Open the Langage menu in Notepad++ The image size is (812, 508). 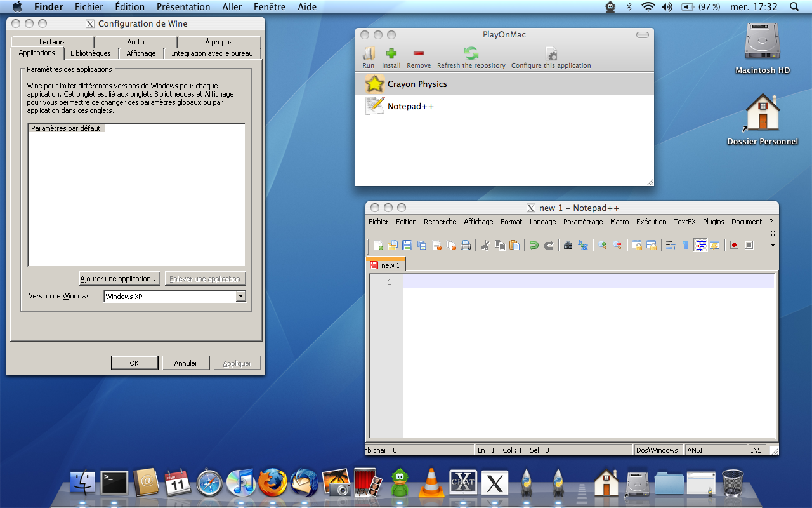click(x=542, y=222)
